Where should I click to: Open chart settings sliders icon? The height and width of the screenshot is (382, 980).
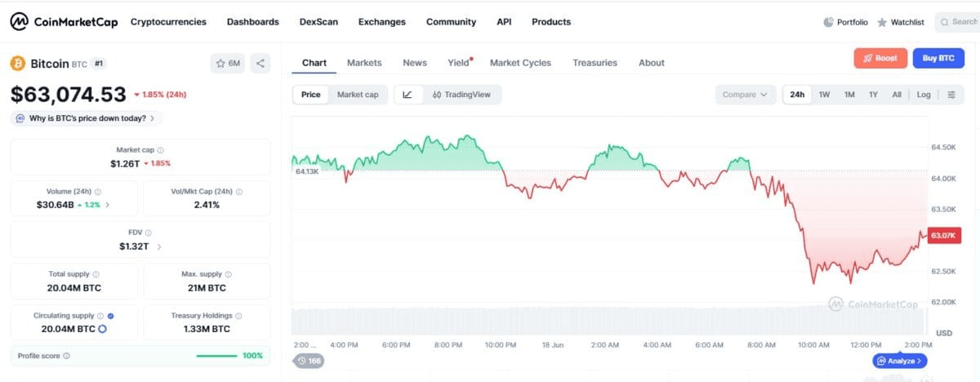pos(951,95)
